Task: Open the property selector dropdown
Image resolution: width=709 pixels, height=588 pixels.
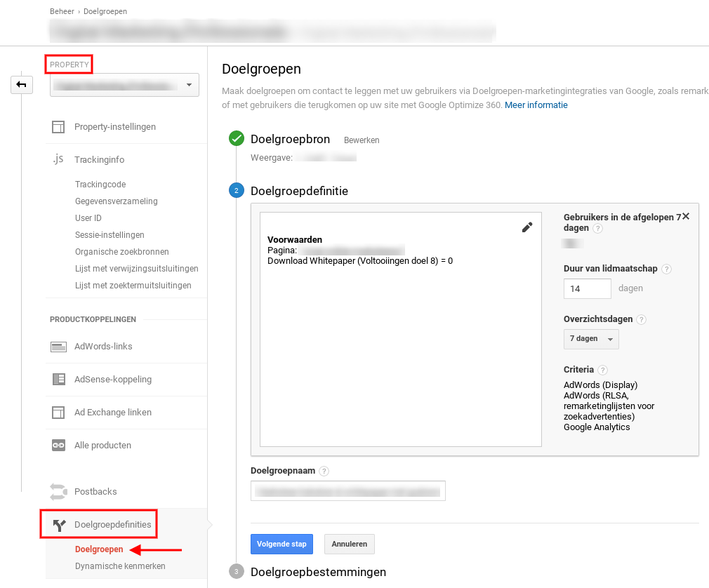Action: point(124,85)
